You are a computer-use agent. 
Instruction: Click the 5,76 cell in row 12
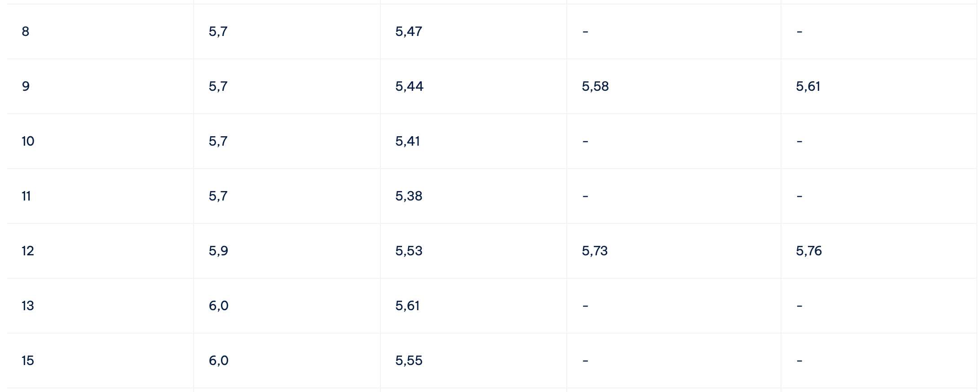(878, 251)
